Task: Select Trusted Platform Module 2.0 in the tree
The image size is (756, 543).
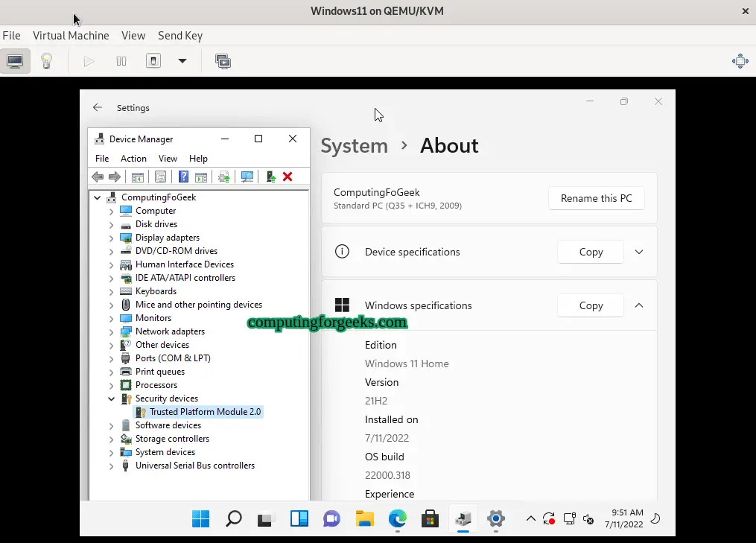Action: [x=205, y=411]
